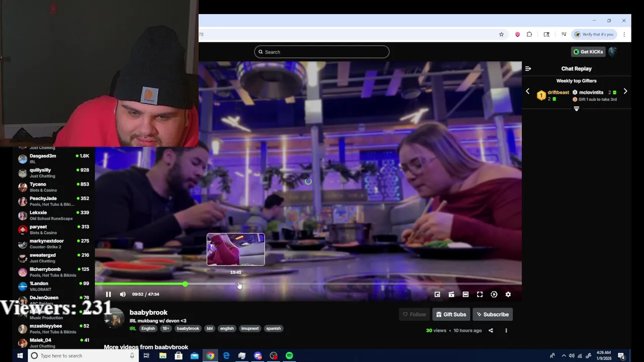Click the Verify that it's you button
The width and height of the screenshot is (644, 362).
(594, 34)
